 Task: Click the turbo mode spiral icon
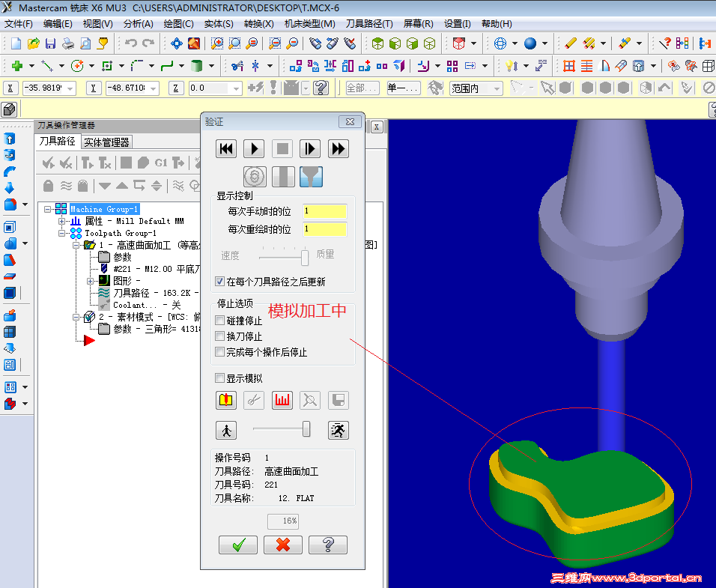255,177
